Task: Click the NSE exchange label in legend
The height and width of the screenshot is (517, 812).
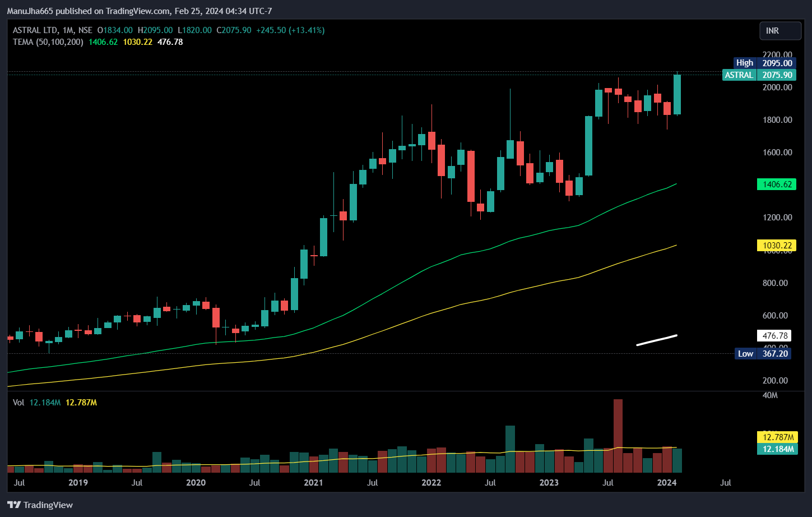Action: pyautogui.click(x=85, y=30)
